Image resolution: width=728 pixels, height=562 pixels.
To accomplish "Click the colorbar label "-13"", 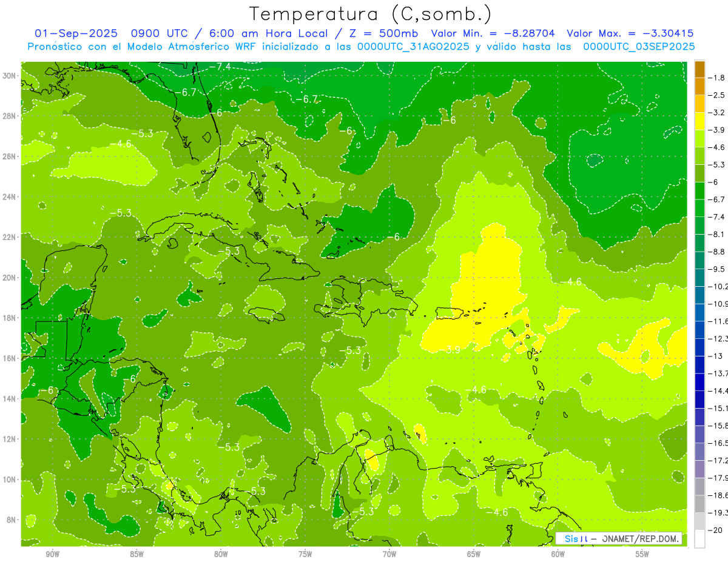I will coord(715,356).
